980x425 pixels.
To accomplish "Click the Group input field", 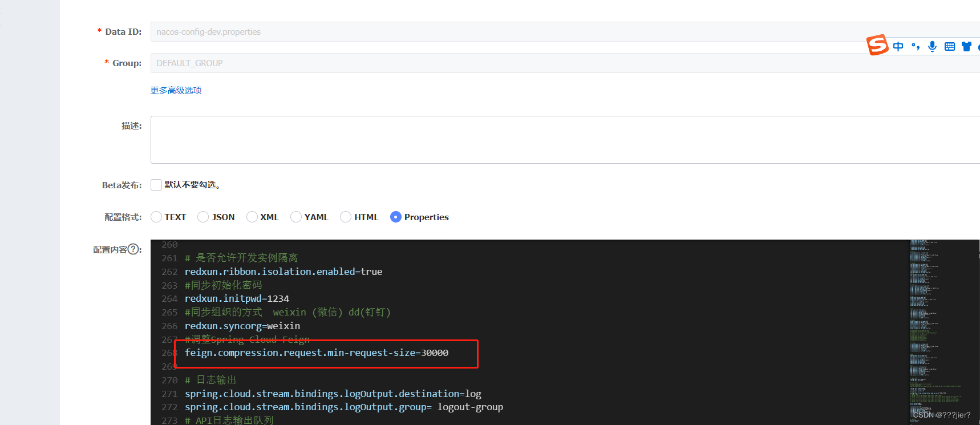I will click(399, 63).
